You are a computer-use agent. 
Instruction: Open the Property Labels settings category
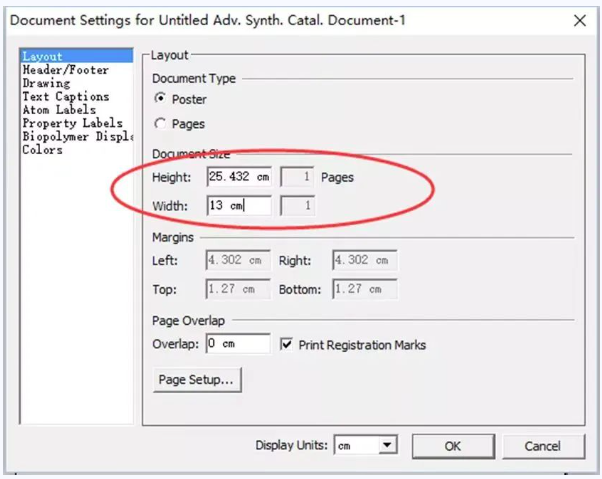(x=73, y=123)
